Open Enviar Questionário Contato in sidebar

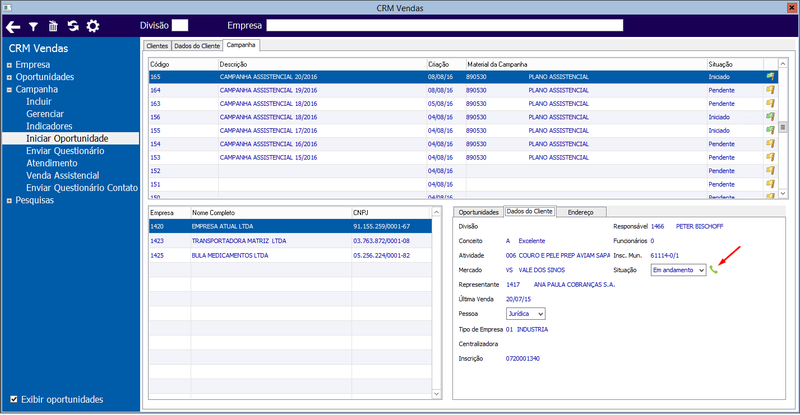pos(82,188)
